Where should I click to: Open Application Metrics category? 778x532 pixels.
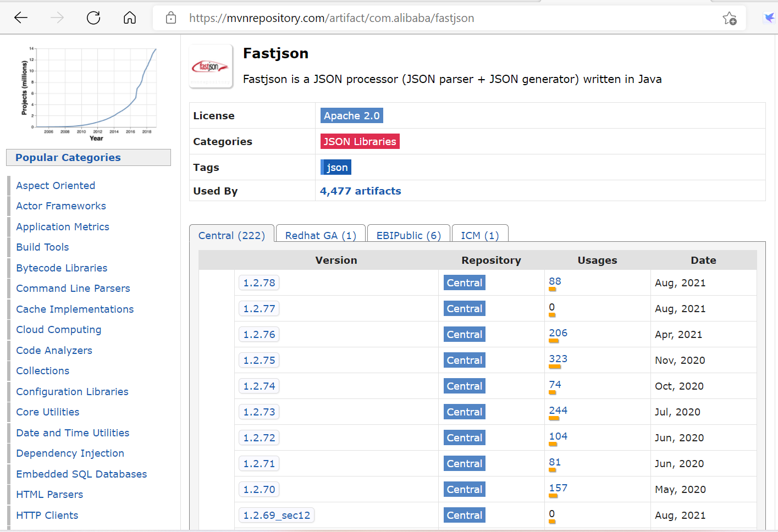coord(63,226)
